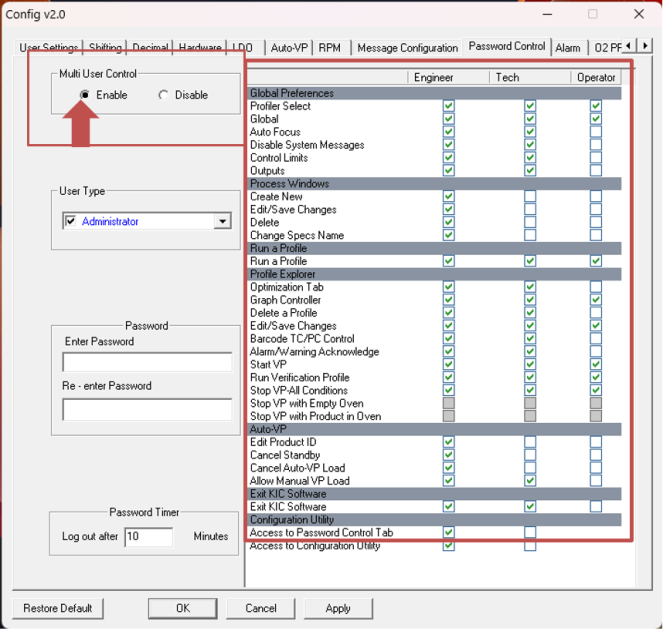Open the Alarm tab

click(568, 48)
